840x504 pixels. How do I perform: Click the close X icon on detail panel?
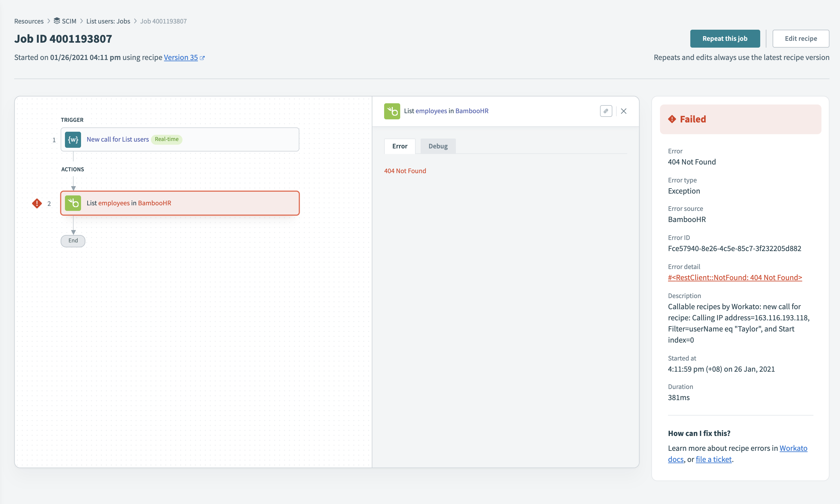624,110
